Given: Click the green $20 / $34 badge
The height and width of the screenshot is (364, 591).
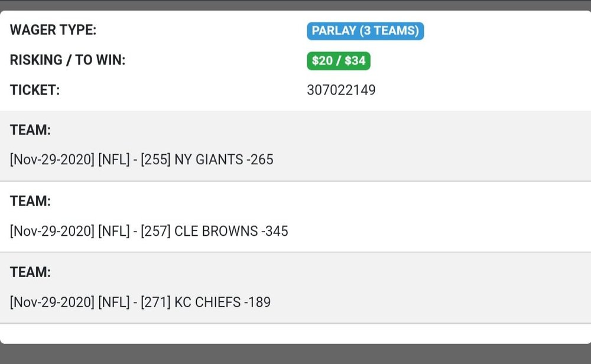Looking at the screenshot, I should [339, 61].
